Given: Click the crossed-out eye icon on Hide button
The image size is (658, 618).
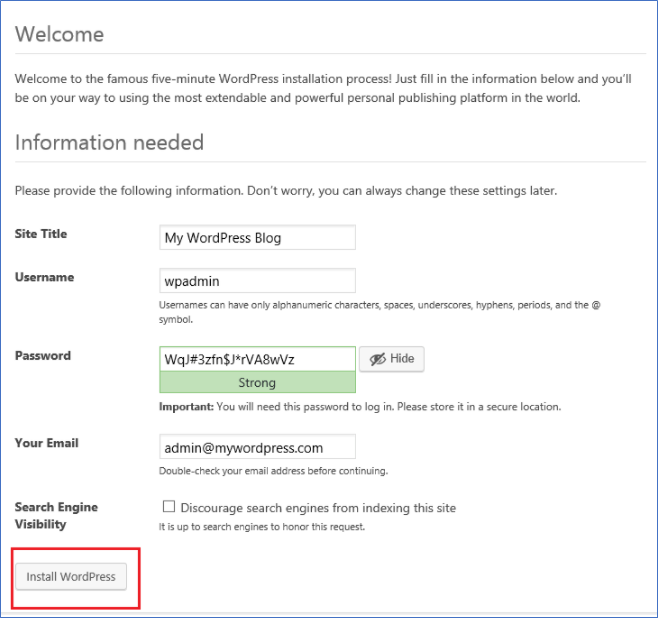Looking at the screenshot, I should pyautogui.click(x=378, y=359).
